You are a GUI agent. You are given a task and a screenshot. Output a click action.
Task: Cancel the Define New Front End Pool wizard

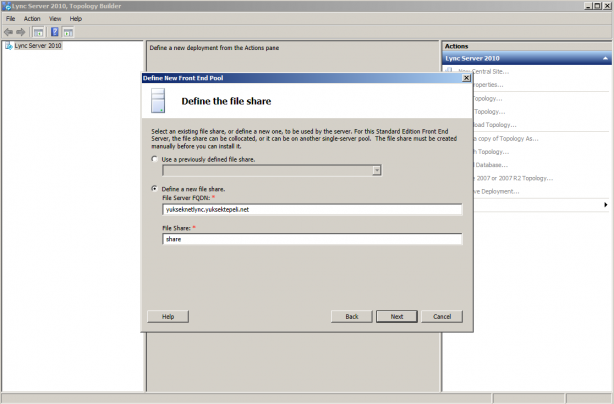tap(442, 316)
